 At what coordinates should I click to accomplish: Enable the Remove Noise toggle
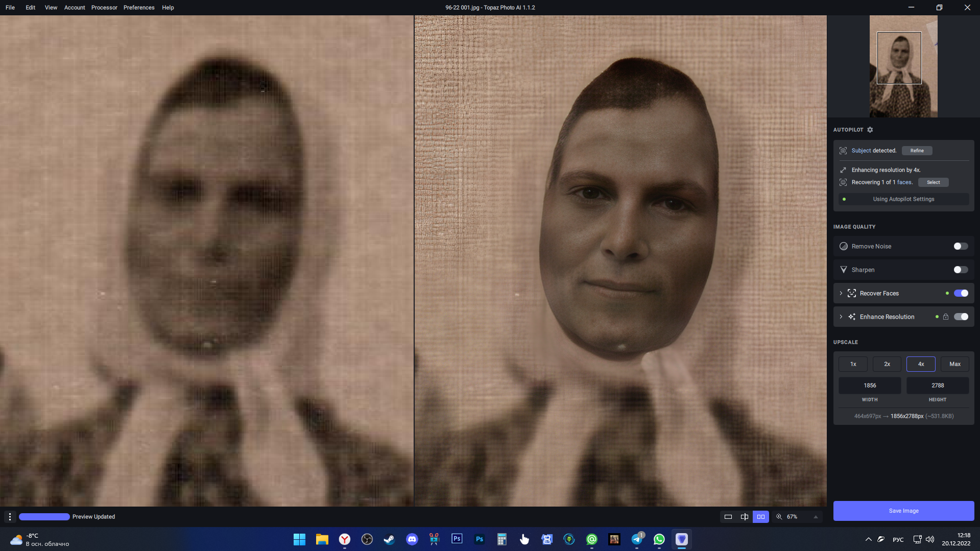click(x=961, y=246)
